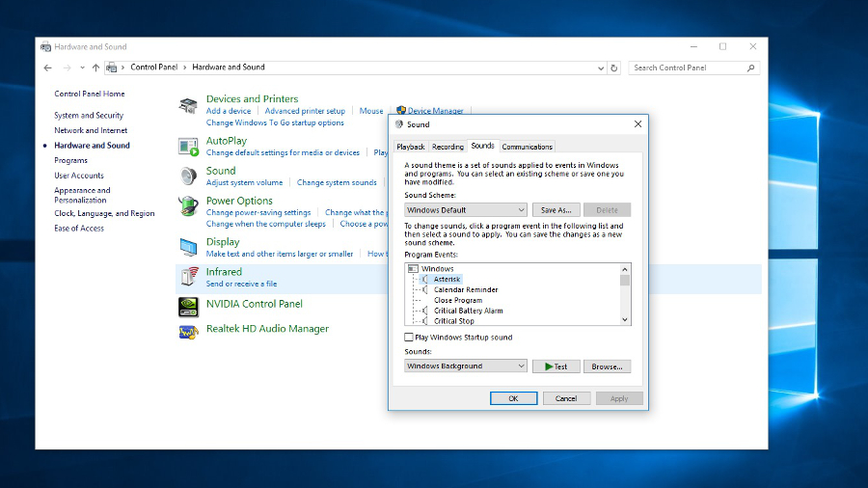
Task: Click the search magnifier icon
Action: point(750,68)
